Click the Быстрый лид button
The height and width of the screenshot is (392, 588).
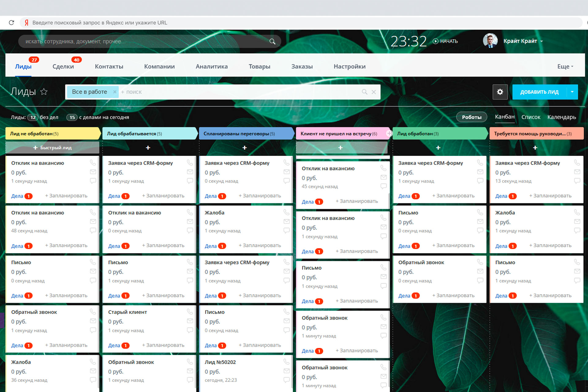click(x=52, y=148)
